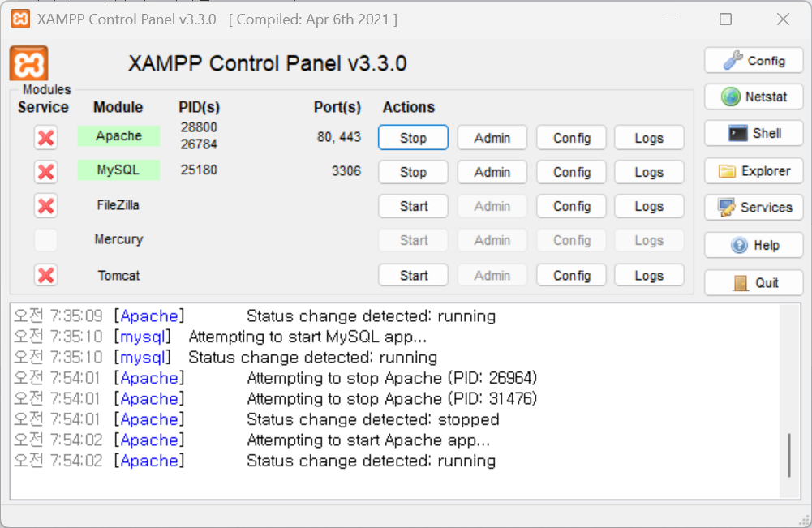Toggle the Apache service red X checkbox
812x528 pixels.
[46, 138]
